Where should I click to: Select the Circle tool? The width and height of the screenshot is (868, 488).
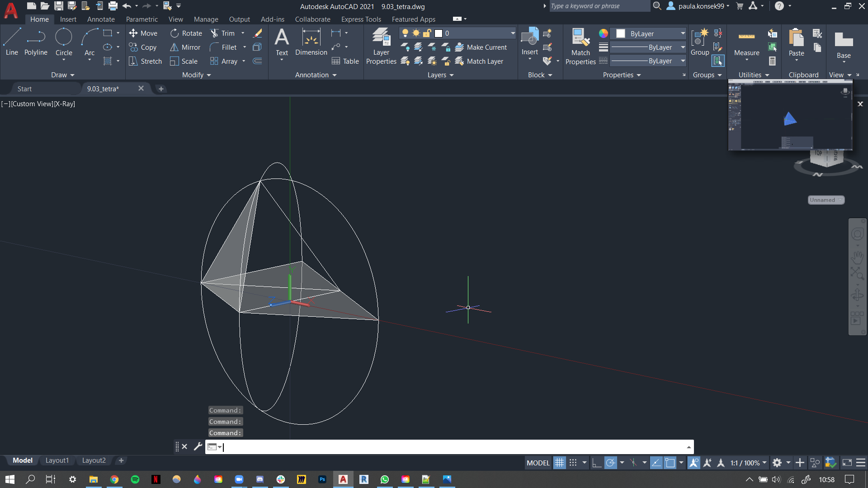pos(64,42)
